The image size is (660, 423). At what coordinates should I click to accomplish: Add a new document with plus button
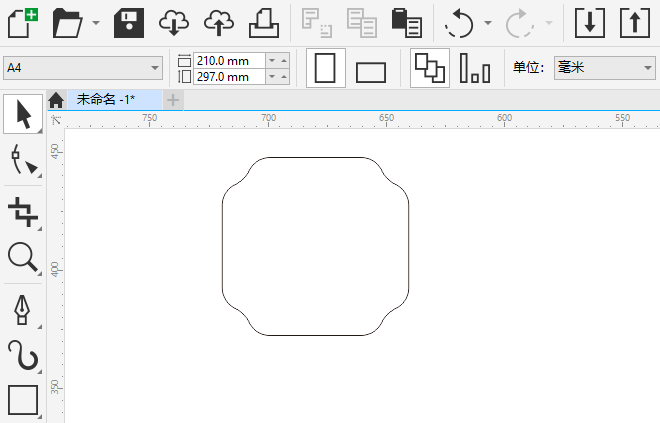[173, 99]
